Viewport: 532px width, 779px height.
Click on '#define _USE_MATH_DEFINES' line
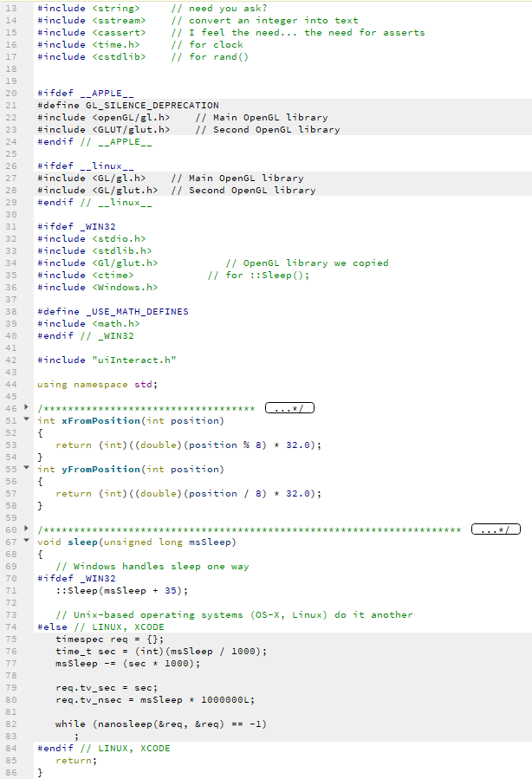(x=113, y=311)
